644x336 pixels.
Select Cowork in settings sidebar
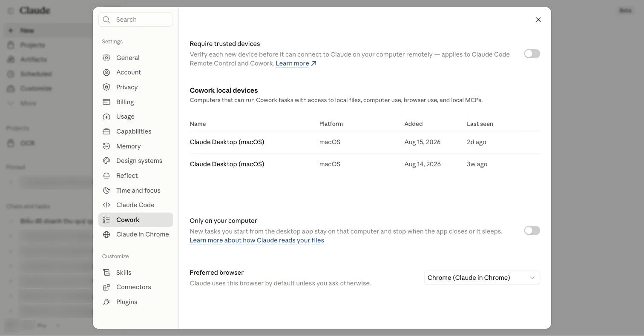(135, 220)
